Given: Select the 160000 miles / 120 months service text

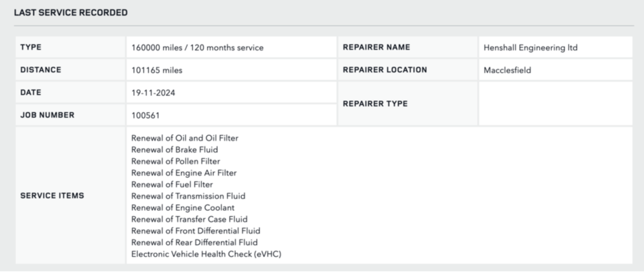Looking at the screenshot, I should click(197, 48).
